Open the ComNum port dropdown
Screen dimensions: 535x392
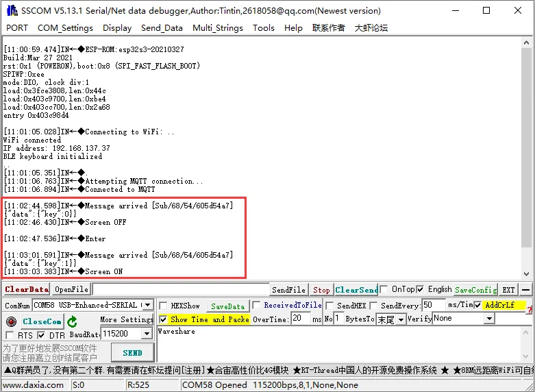point(147,305)
